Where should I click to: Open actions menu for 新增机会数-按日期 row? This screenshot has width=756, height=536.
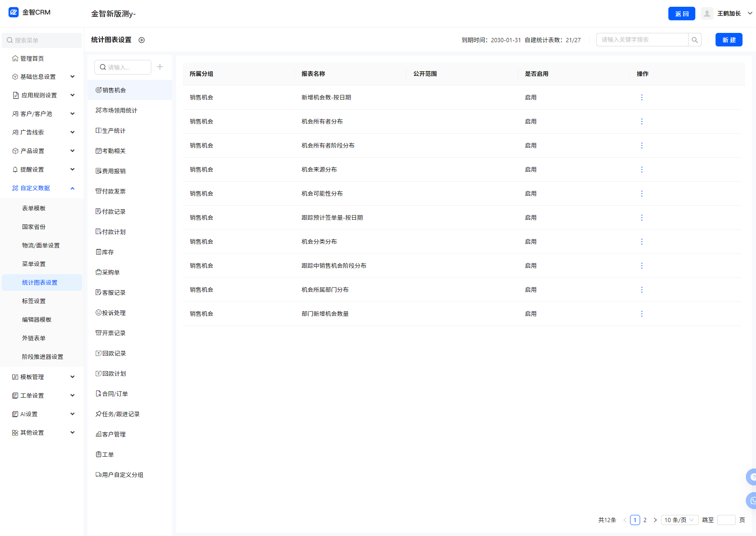(x=641, y=97)
